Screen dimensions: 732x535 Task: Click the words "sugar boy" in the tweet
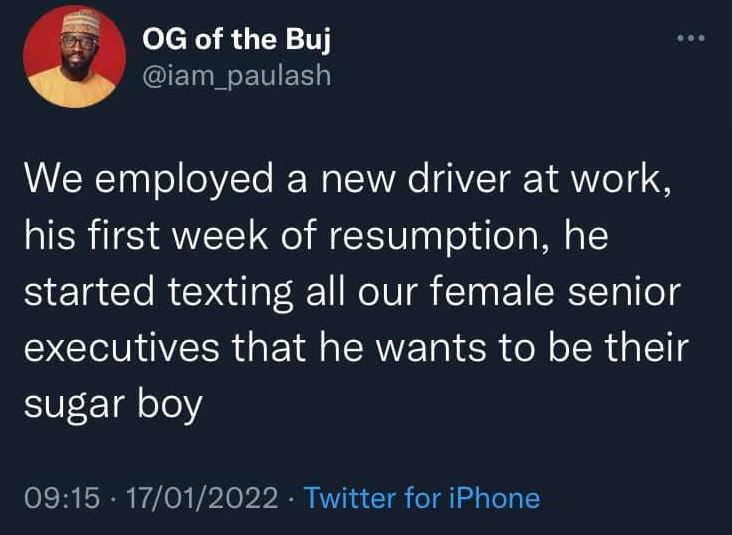pos(112,405)
